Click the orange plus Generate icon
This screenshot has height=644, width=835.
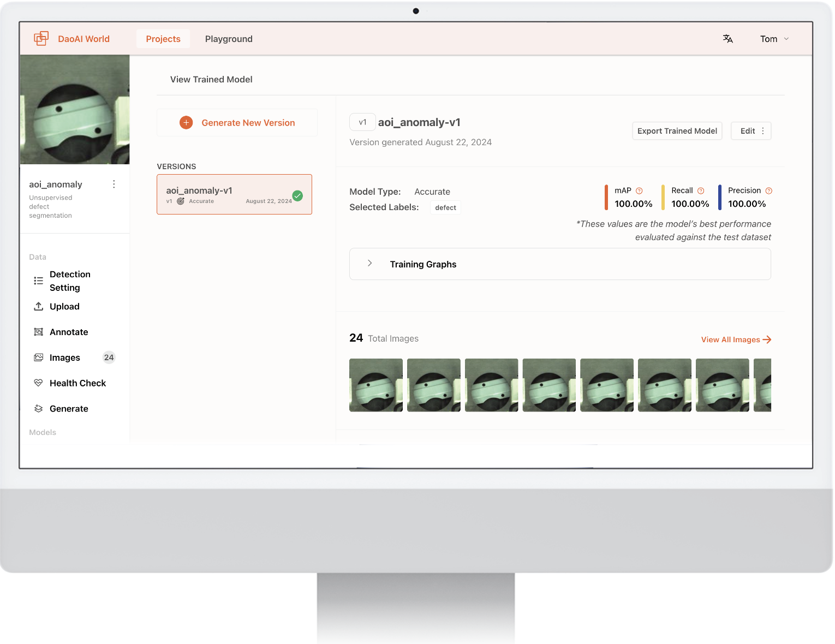pyautogui.click(x=186, y=123)
